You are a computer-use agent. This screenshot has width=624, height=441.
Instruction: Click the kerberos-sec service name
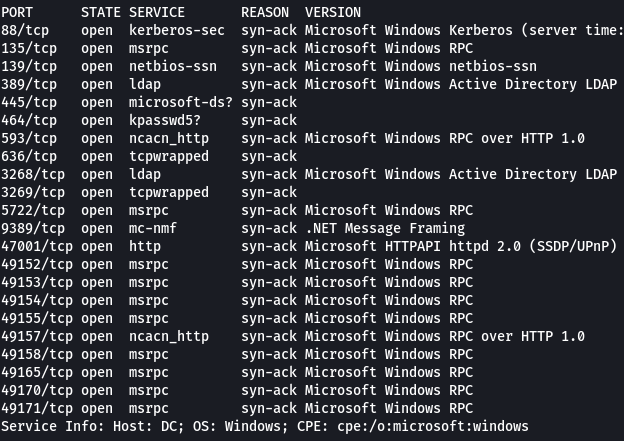click(177, 30)
